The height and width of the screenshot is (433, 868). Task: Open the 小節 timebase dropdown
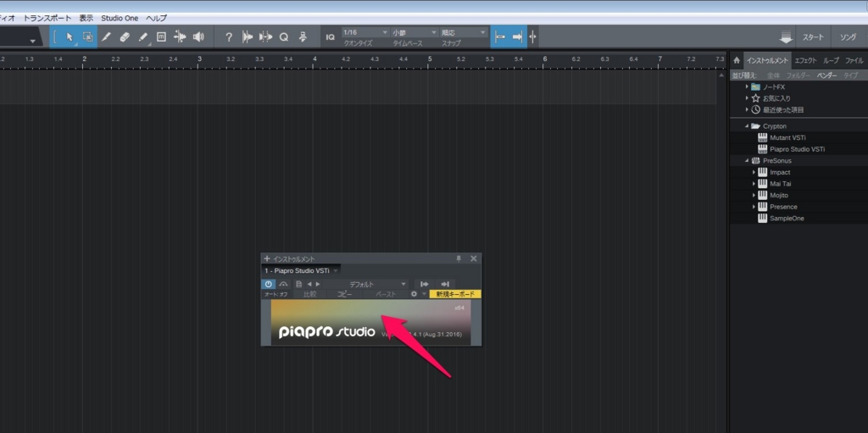[415, 33]
